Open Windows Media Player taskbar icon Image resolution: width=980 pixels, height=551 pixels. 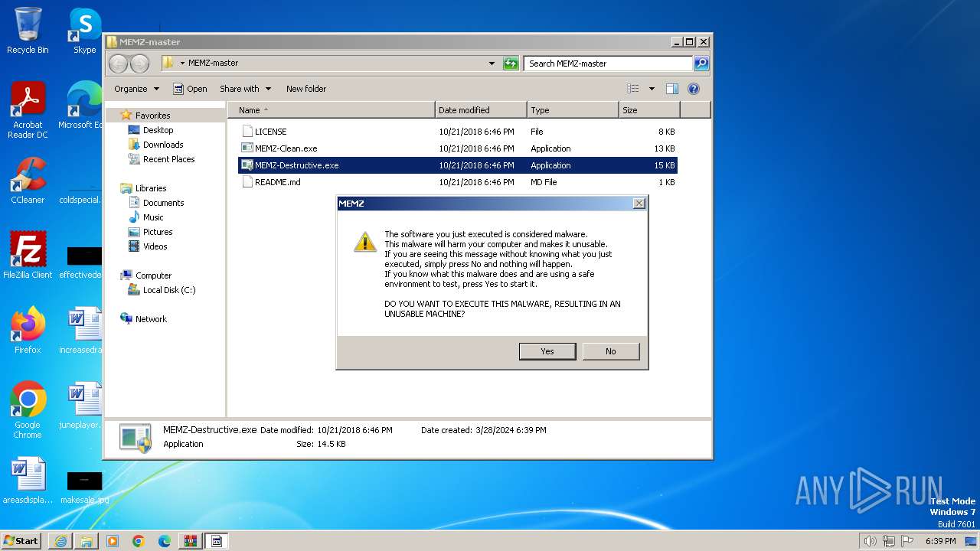(x=113, y=541)
